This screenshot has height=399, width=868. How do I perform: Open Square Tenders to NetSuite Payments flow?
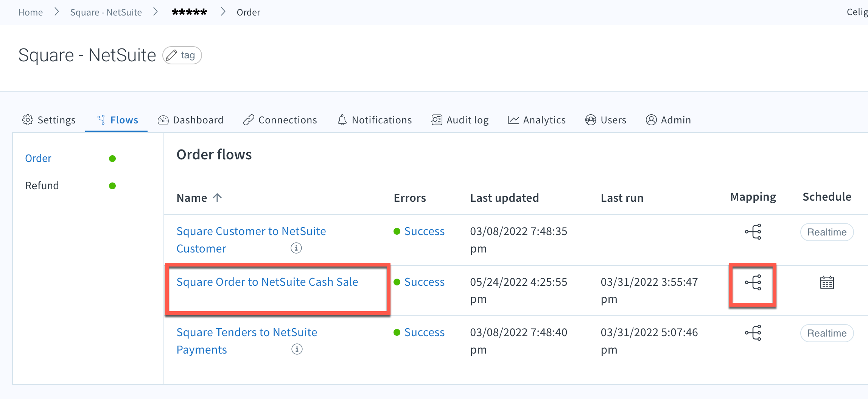(x=247, y=341)
